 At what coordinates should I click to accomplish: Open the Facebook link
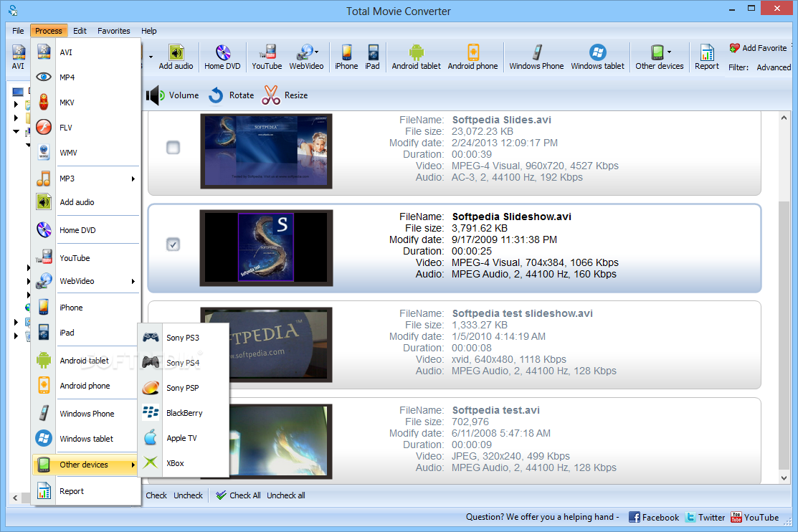[x=654, y=517]
